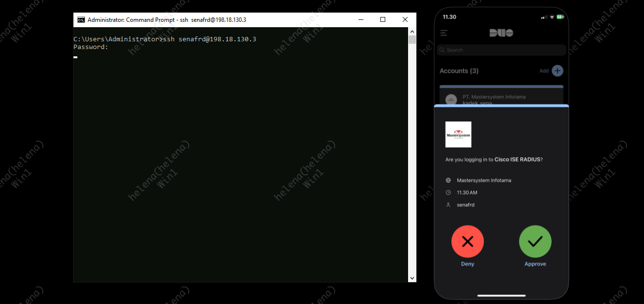Minimize the Command Prompt window
Viewport: 644px width, 304px height.
coord(360,20)
